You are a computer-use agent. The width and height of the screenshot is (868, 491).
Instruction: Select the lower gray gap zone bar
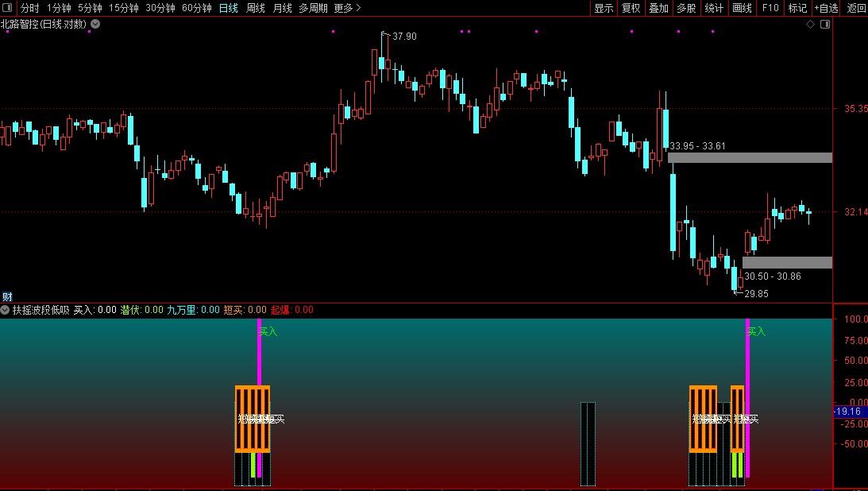[787, 262]
